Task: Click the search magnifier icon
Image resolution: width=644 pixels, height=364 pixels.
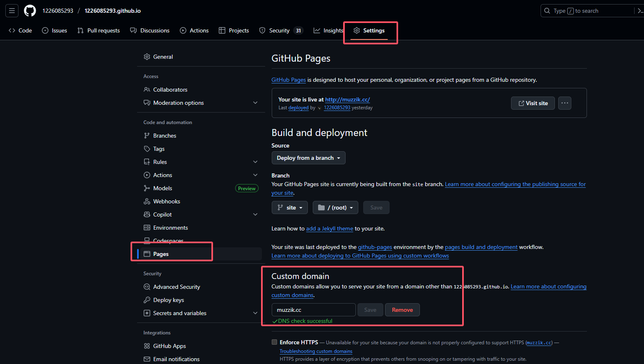Action: (547, 11)
